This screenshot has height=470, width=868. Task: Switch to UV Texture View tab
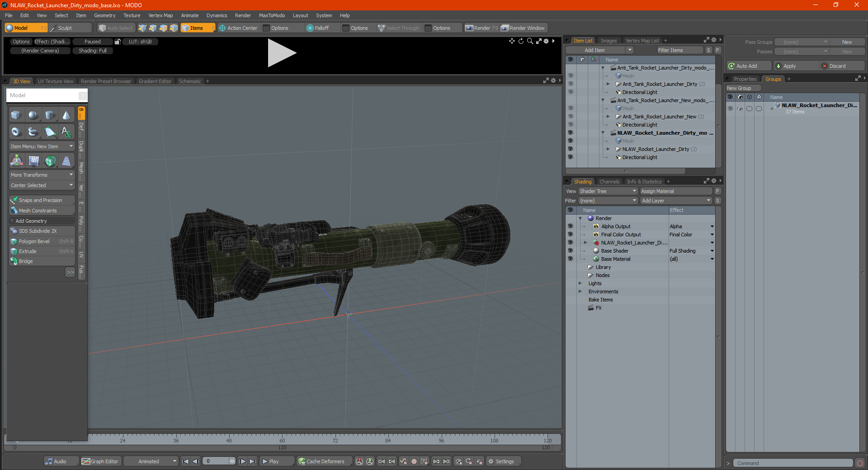pos(56,81)
